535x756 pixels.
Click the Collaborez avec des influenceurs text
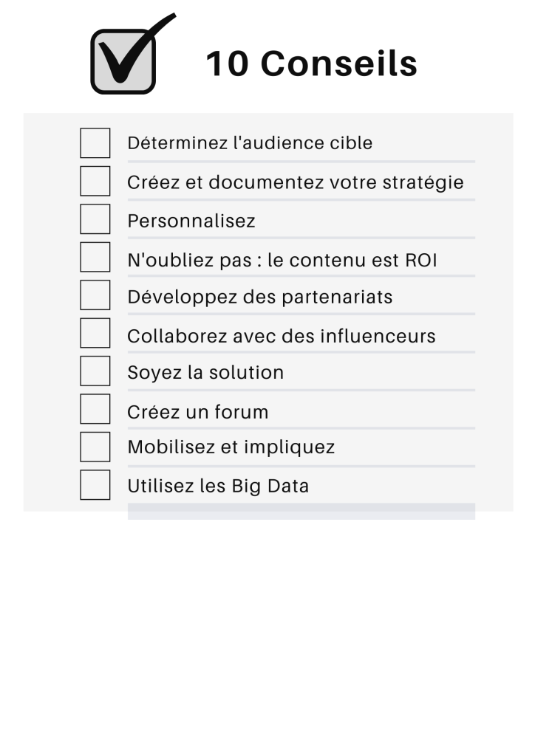(282, 336)
